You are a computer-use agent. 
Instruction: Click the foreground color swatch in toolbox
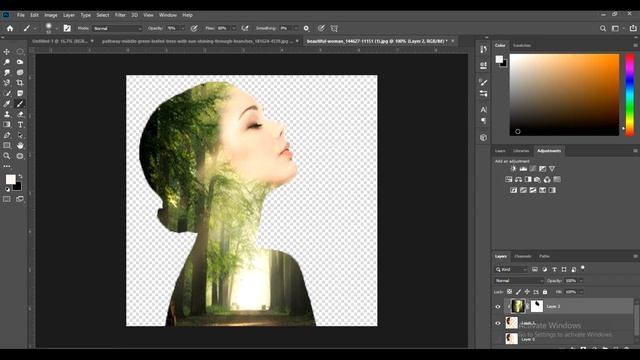click(x=10, y=179)
